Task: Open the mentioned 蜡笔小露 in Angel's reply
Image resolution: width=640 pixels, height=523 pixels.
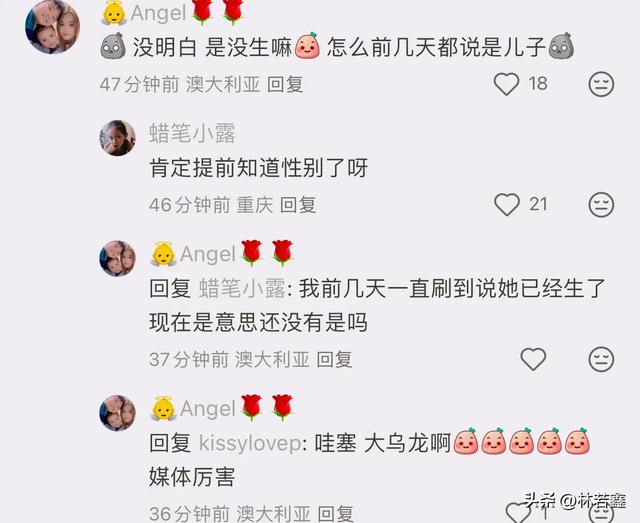Action: 242,289
